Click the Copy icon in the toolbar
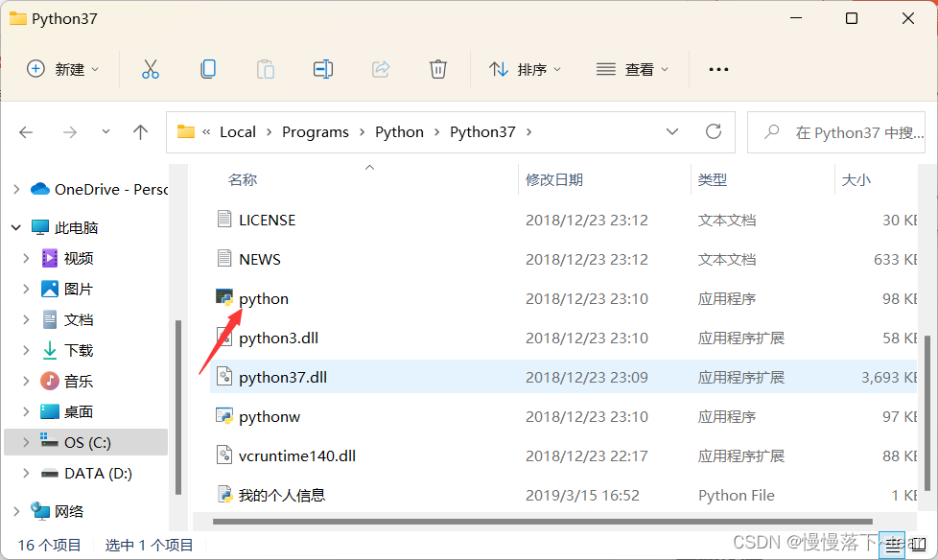 207,69
